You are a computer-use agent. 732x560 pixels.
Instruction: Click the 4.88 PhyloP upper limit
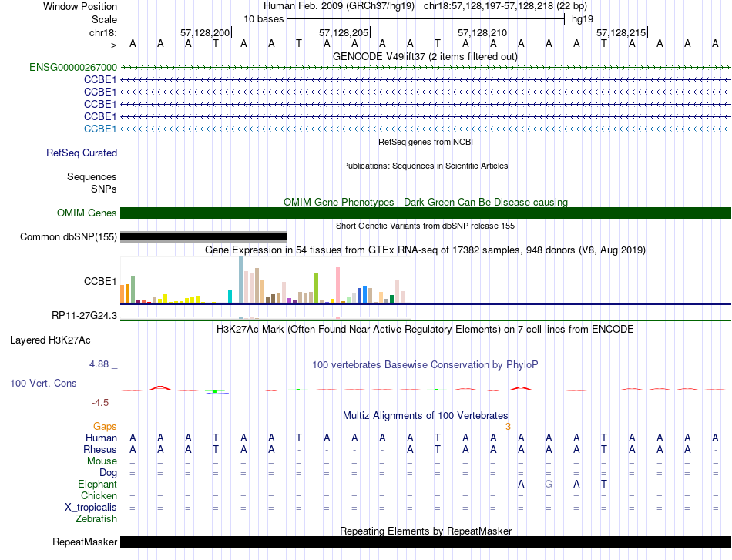coord(99,364)
